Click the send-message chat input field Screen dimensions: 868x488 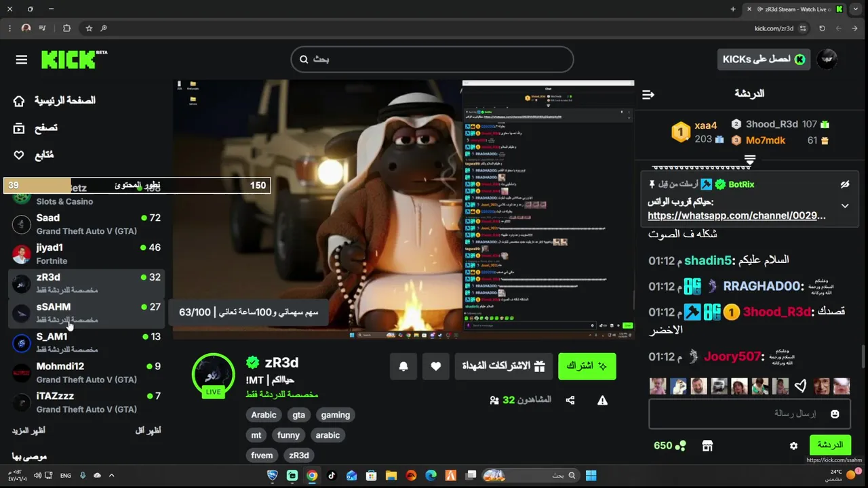click(749, 413)
